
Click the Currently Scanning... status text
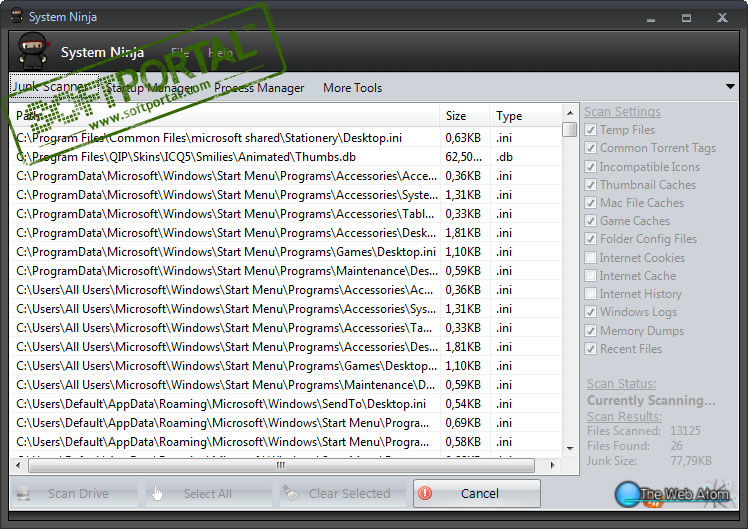(x=651, y=400)
